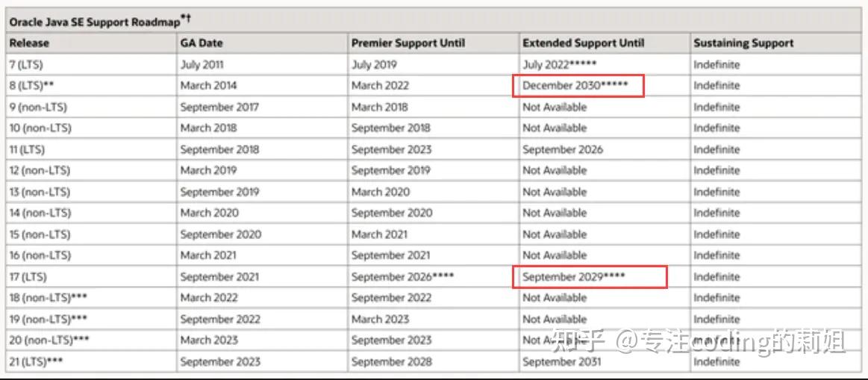Click the 'Sustaining Support' column header
This screenshot has height=380, width=868.
click(743, 43)
